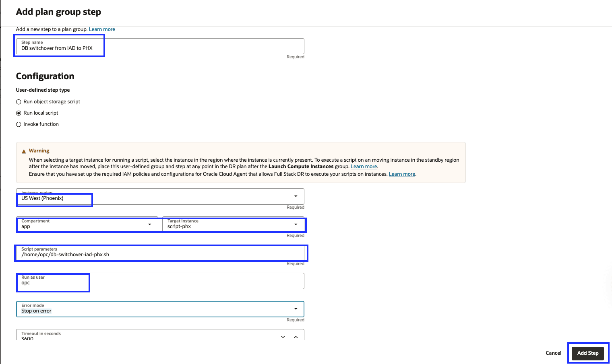Open the IAM policies "Learn more" link

tap(402, 174)
